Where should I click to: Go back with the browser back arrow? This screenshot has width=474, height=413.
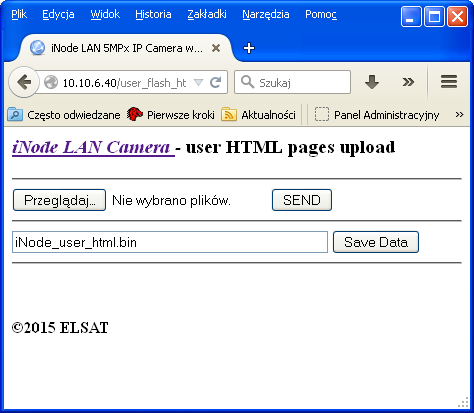[x=24, y=82]
